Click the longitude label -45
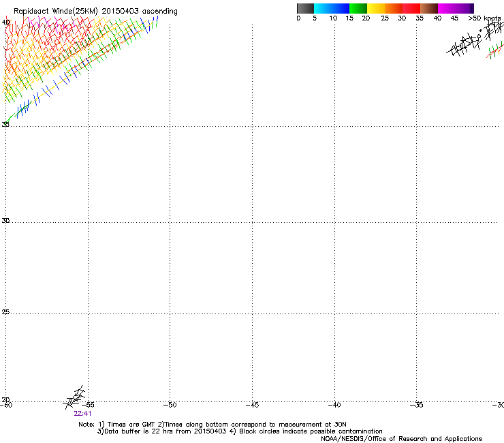Screen dimensions: 504x443 click(252, 405)
